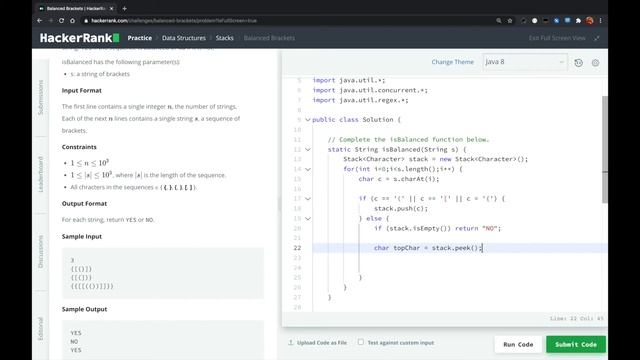The width and height of the screenshot is (640, 360).
Task: Collapse the public class Solution fold arrow
Action: 308,120
